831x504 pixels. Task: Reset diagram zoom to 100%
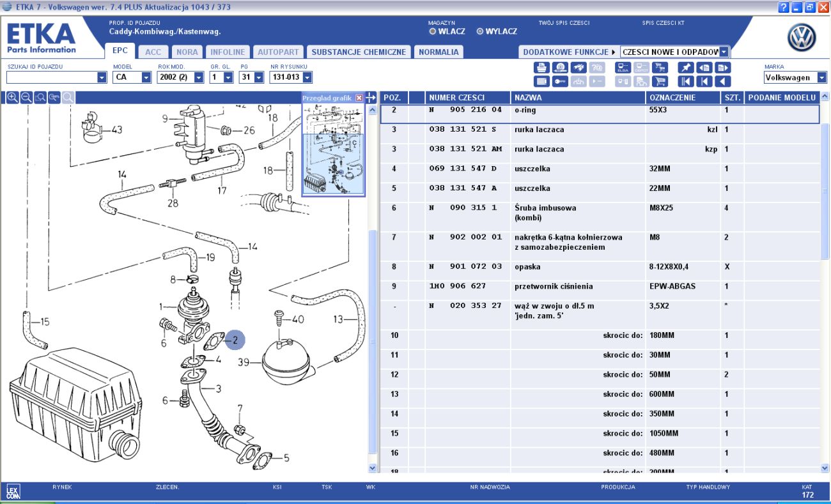[x=54, y=97]
